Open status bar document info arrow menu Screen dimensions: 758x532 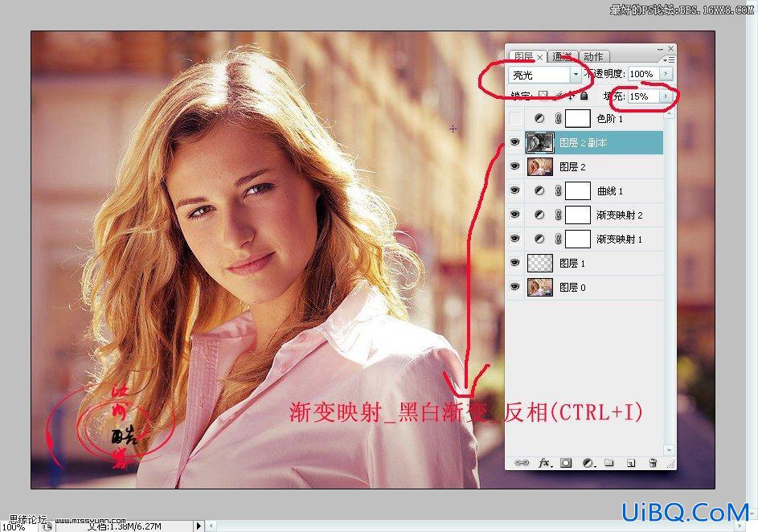point(199,526)
